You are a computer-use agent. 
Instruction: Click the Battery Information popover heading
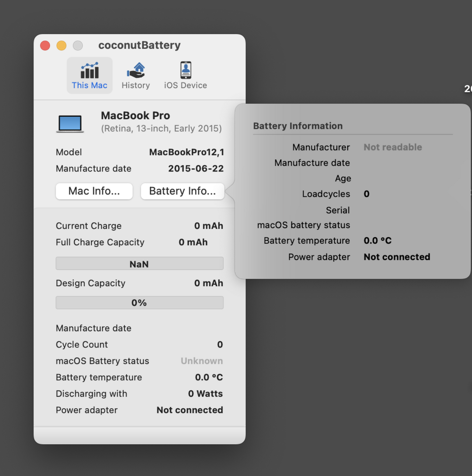(x=298, y=126)
